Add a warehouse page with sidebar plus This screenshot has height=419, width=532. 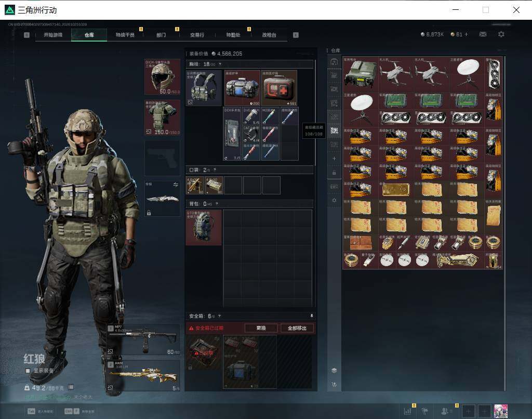coord(334,159)
